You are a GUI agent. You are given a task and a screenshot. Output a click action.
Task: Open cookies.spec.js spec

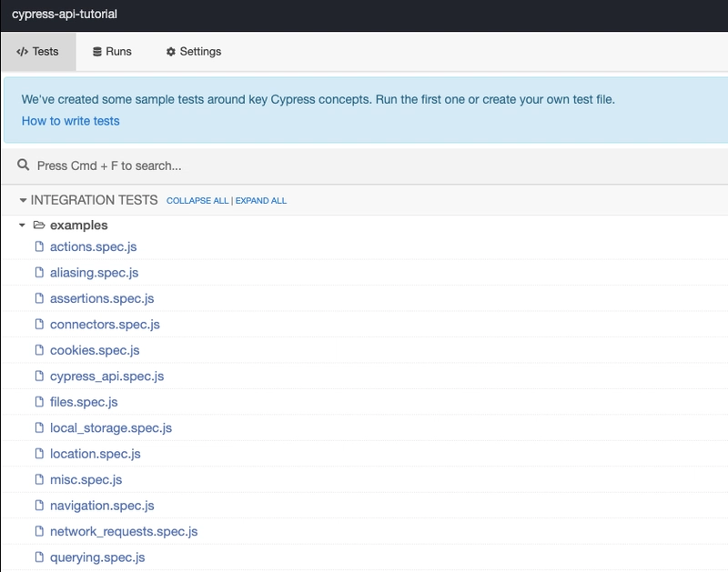[x=95, y=350]
